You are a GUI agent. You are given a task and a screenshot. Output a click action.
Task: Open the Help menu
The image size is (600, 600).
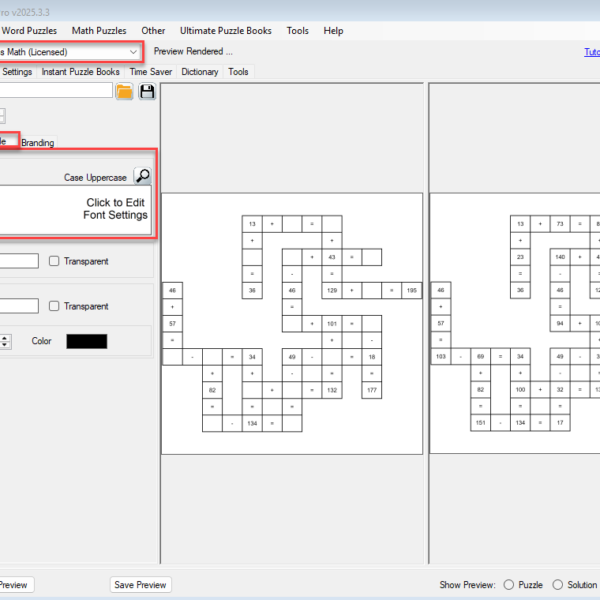tap(333, 31)
